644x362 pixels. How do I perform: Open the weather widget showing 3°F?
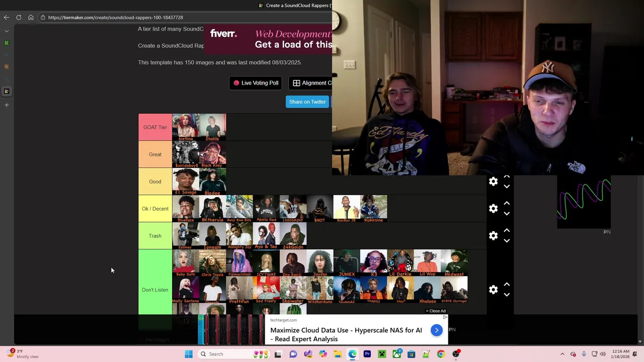[23, 354]
